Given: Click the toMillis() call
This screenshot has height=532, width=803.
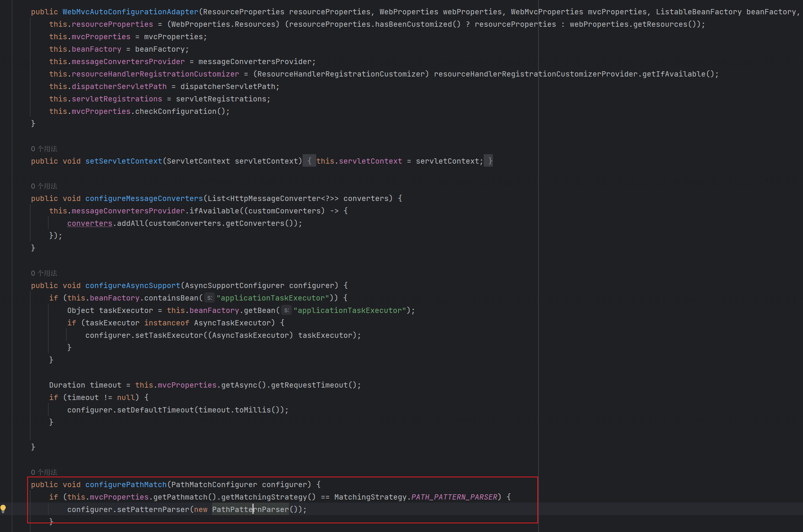Looking at the screenshot, I should 257,410.
